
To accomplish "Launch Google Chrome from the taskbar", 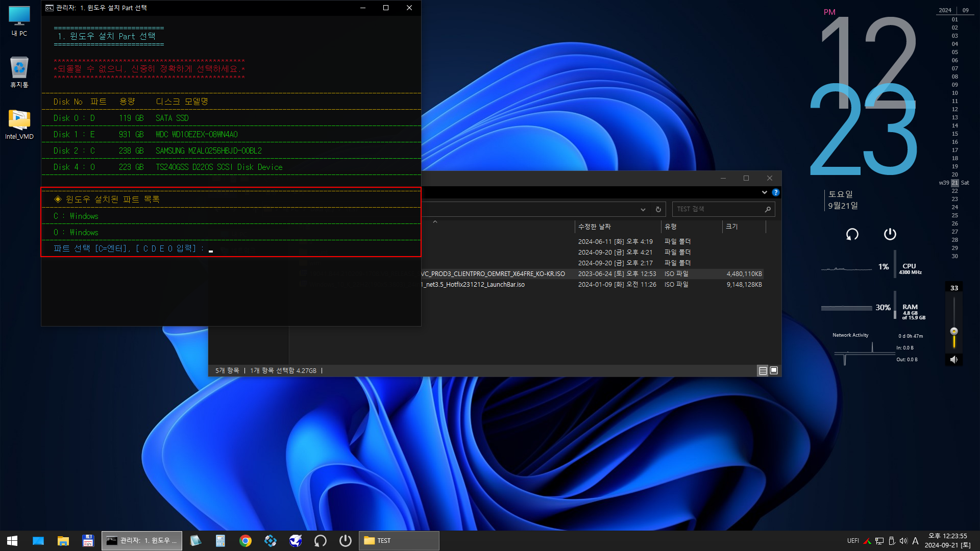I will [246, 541].
